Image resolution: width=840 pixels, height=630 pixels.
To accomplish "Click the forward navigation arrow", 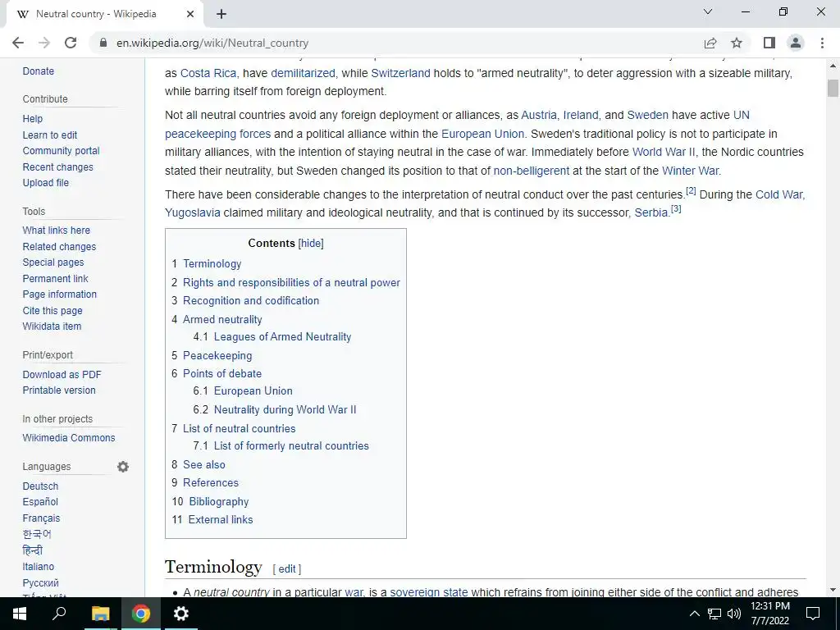I will (x=44, y=43).
